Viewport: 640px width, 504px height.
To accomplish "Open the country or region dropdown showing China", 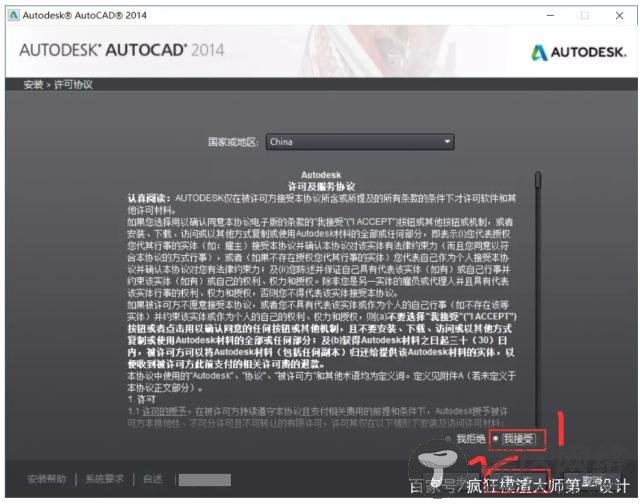I will [360, 142].
